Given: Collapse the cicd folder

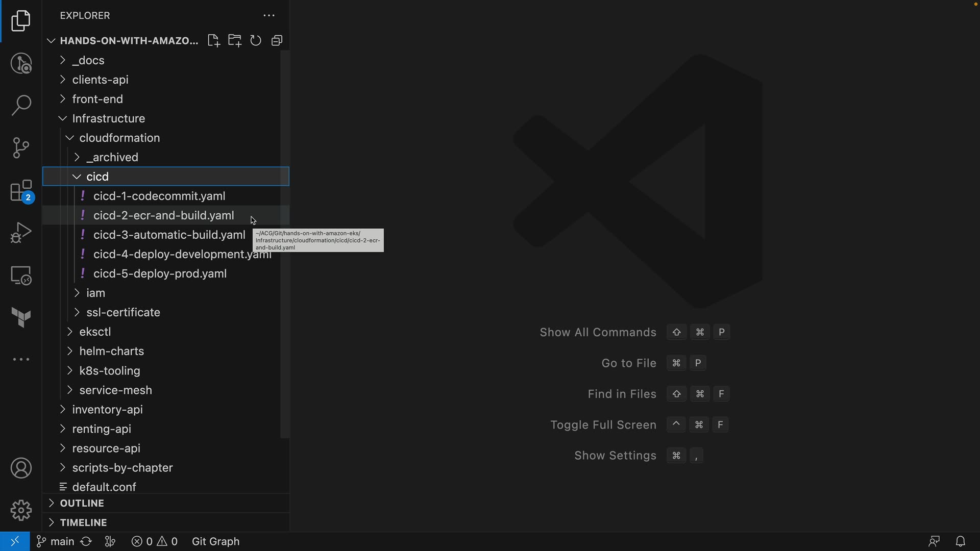Looking at the screenshot, I should click(x=97, y=177).
